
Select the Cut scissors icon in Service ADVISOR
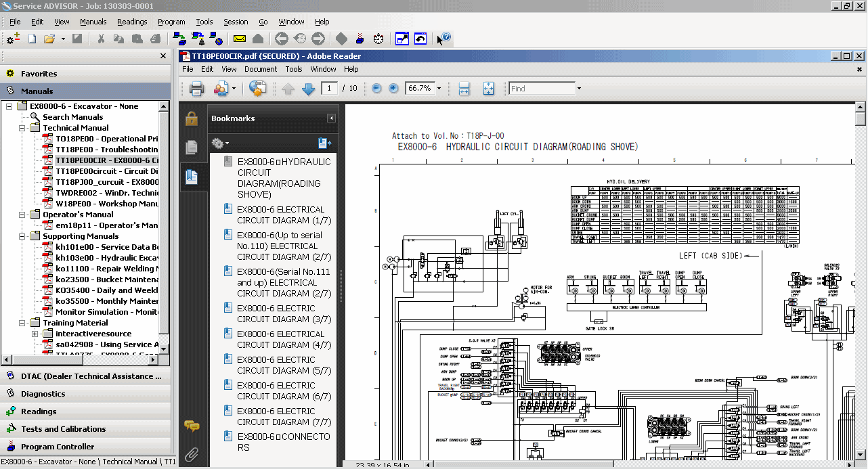102,39
